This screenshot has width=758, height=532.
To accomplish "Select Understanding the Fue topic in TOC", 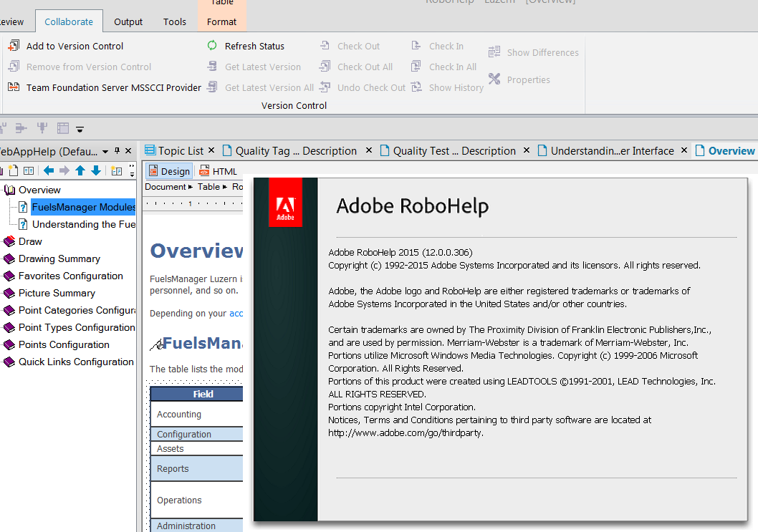I will point(84,224).
